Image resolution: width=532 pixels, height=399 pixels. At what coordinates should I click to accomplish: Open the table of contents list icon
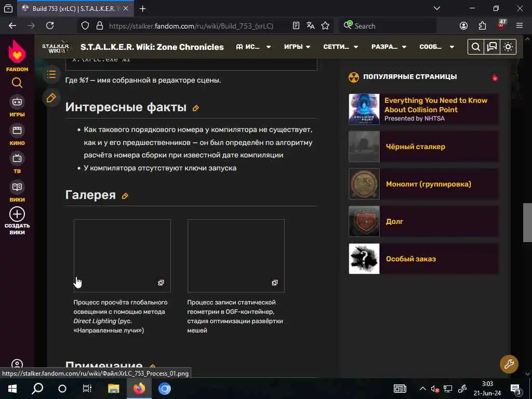[51, 74]
